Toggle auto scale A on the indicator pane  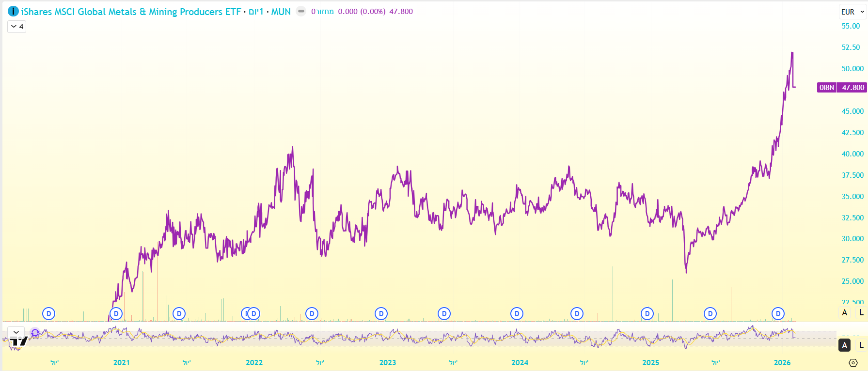tap(845, 345)
